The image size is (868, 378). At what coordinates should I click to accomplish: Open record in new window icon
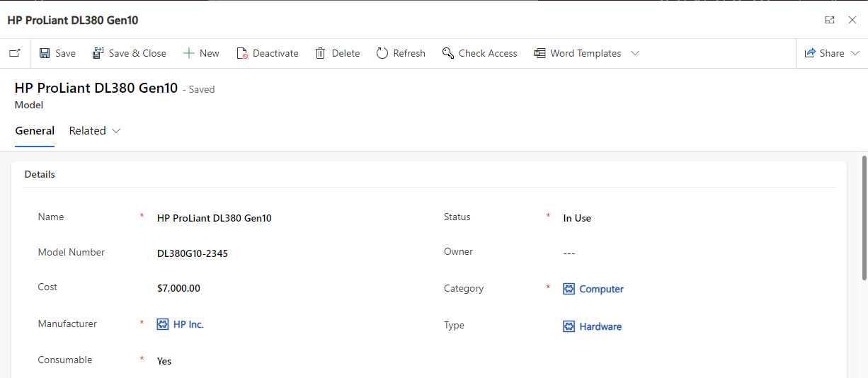pos(15,53)
